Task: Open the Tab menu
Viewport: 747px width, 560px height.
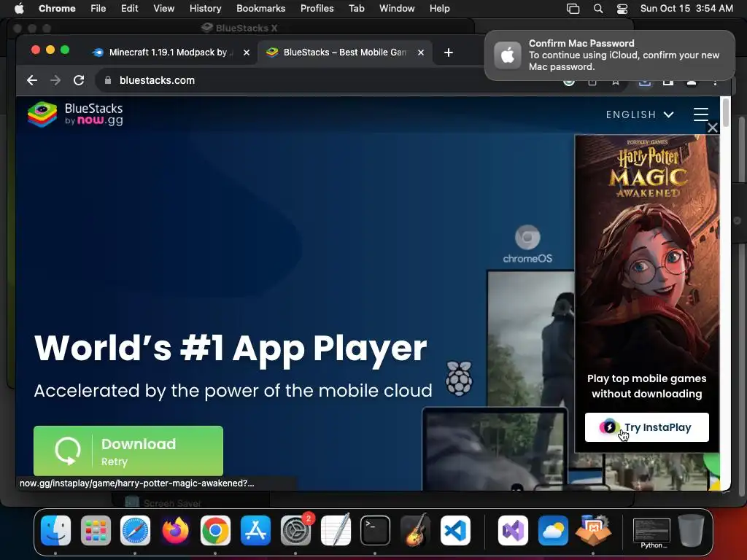Action: 356,9
